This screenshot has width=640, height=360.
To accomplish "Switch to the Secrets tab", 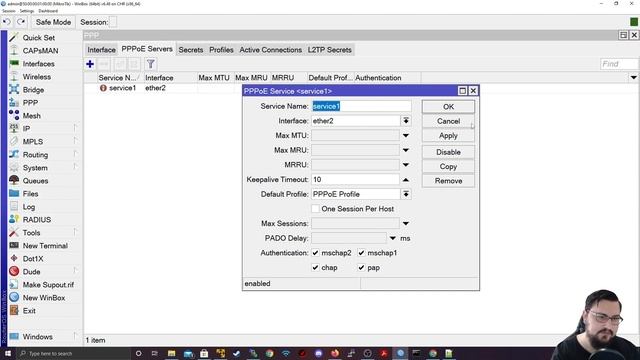I will click(191, 50).
